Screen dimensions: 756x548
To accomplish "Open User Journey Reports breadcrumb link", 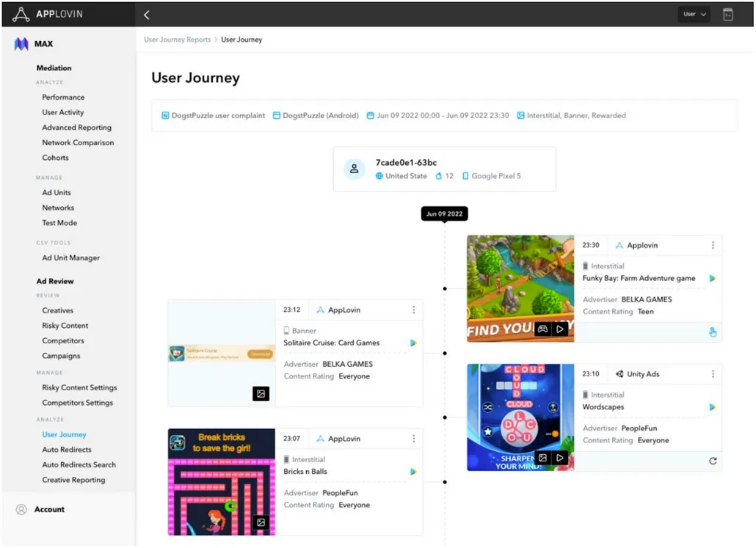I will click(x=177, y=40).
